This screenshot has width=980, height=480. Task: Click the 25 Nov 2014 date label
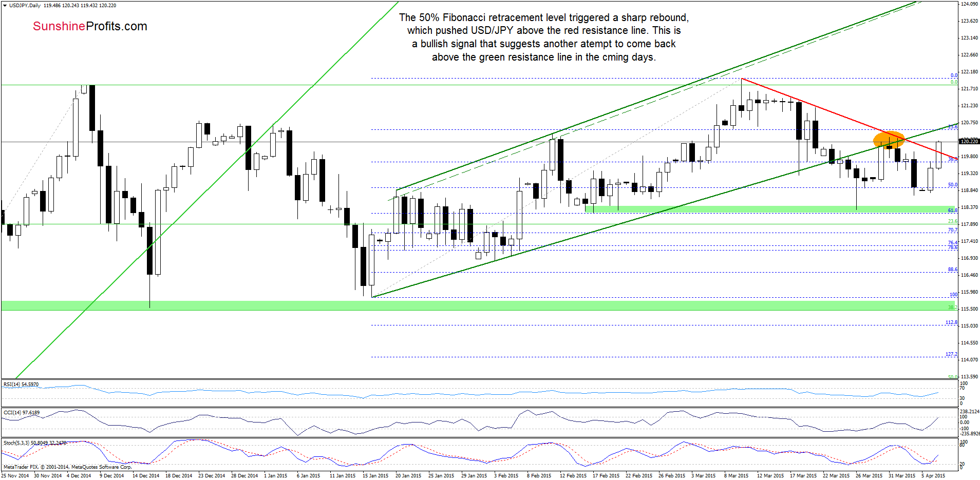pos(15,476)
